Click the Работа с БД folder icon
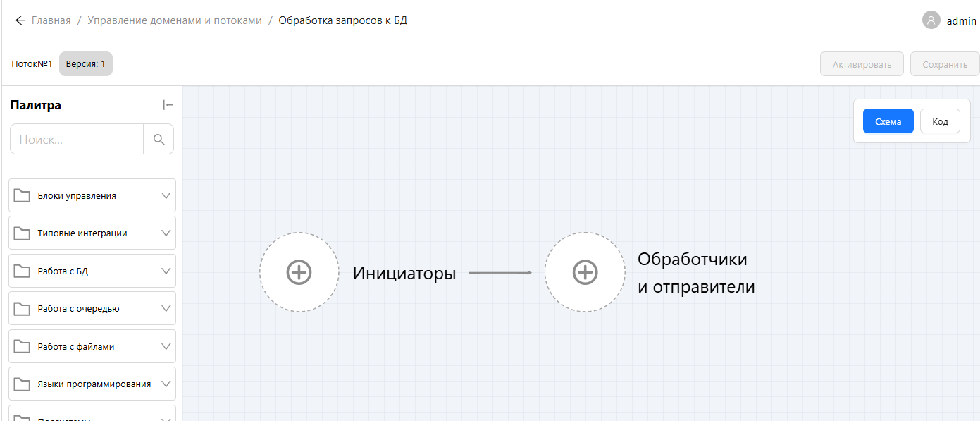This screenshot has width=980, height=421. pyautogui.click(x=22, y=271)
